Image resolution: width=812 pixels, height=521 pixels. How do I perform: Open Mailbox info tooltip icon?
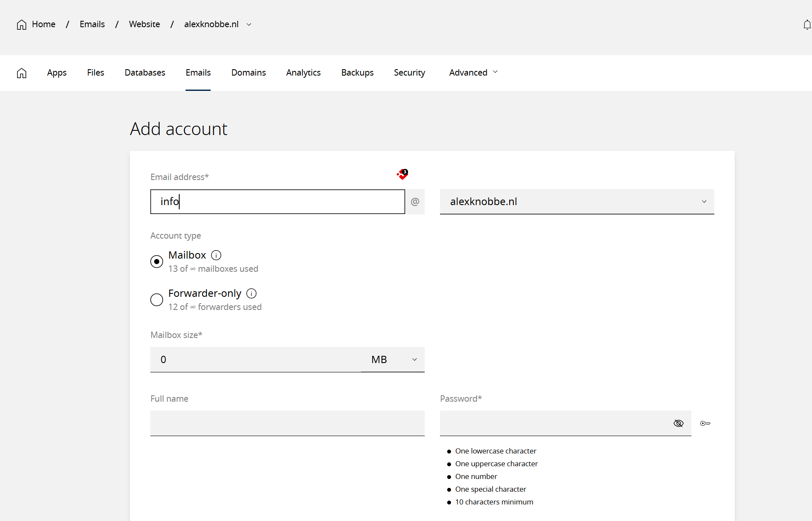coord(216,255)
